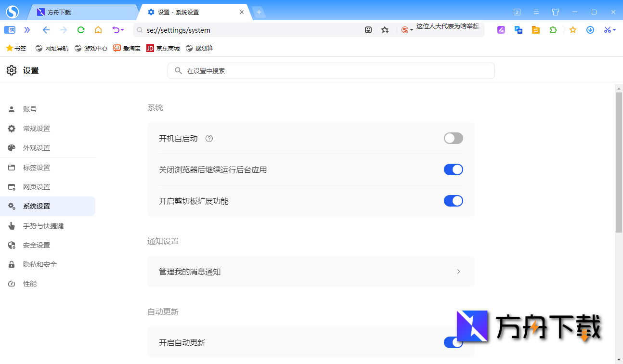Expand the undo button dropdown in toolbar

(x=121, y=30)
